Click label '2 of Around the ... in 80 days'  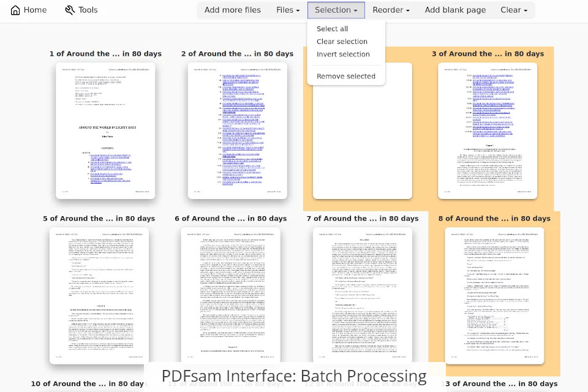point(238,54)
